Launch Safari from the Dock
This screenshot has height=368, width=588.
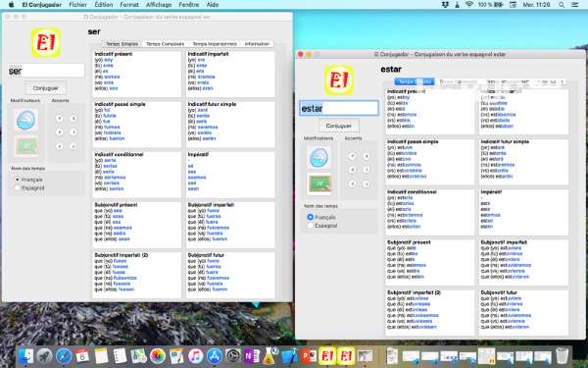(64, 356)
